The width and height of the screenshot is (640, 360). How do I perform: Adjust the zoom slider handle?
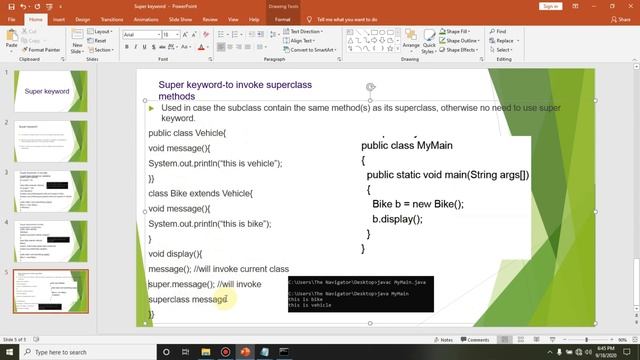click(587, 340)
